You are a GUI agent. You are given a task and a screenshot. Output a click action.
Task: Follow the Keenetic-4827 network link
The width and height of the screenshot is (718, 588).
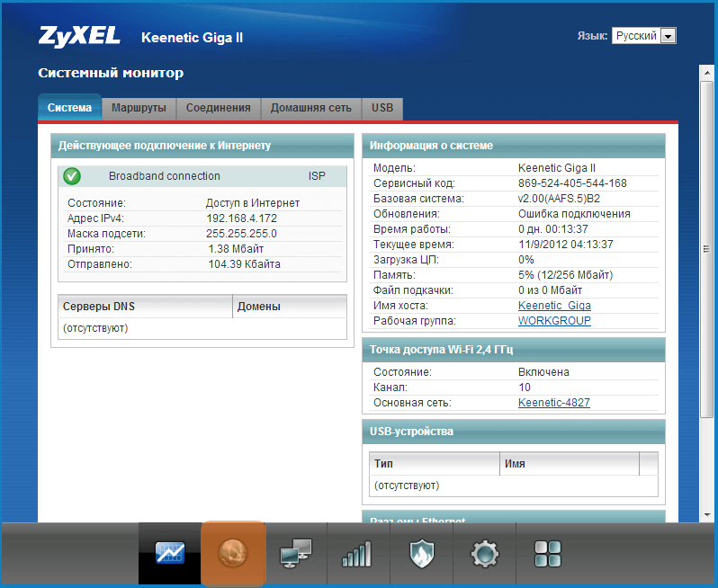click(x=553, y=403)
